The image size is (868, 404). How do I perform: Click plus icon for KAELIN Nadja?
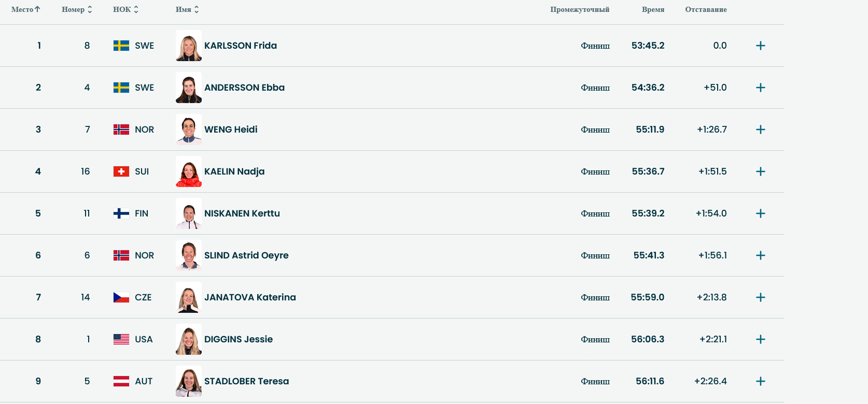(760, 171)
